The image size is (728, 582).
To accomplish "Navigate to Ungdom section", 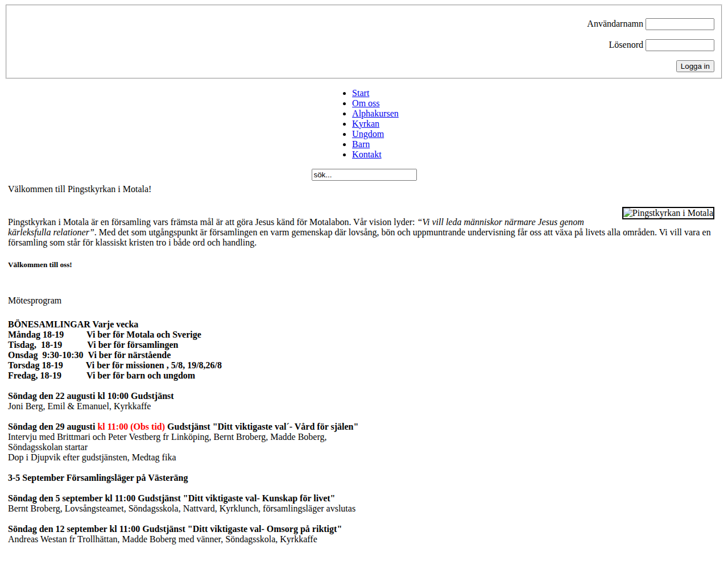I will pos(368,134).
